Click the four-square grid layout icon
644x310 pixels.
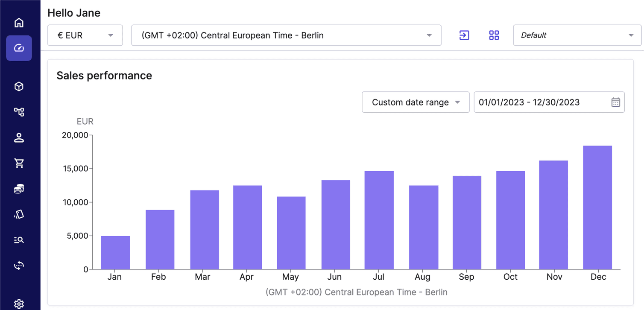coord(494,35)
